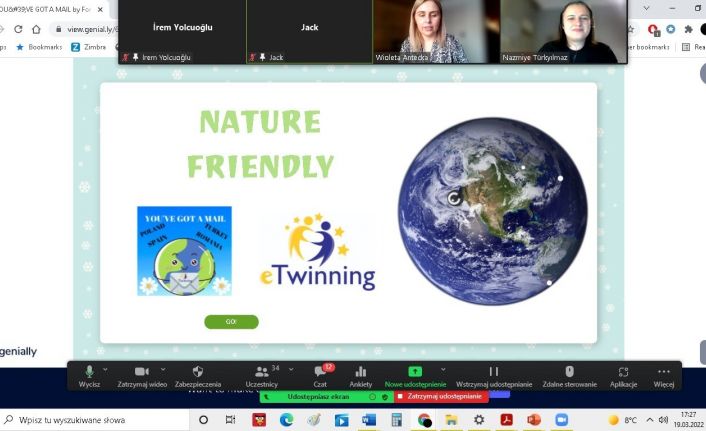Screen dimensions: 706x431
Task: Open the Czat chat icon
Action: tap(320, 372)
